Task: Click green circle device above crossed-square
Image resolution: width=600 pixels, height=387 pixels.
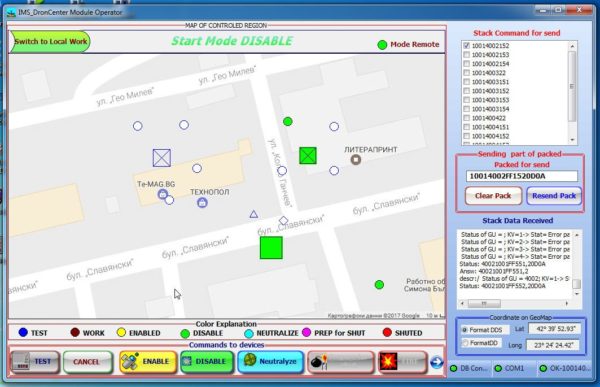Action: point(288,121)
